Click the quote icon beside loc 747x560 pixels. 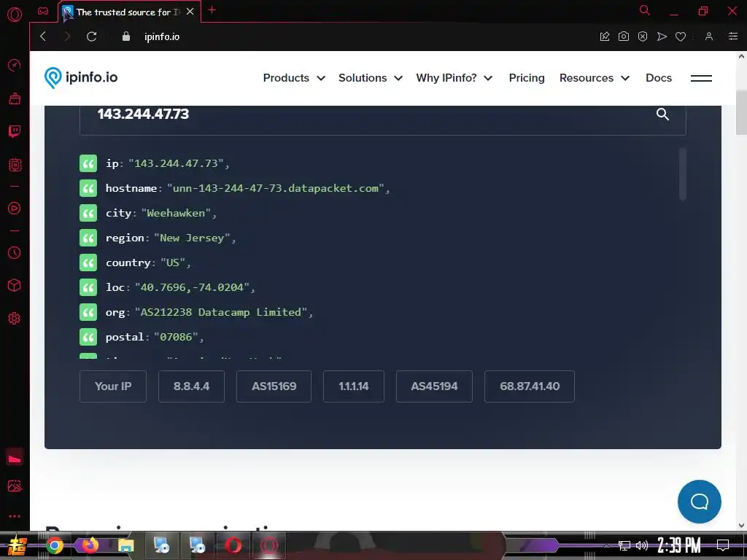click(88, 287)
